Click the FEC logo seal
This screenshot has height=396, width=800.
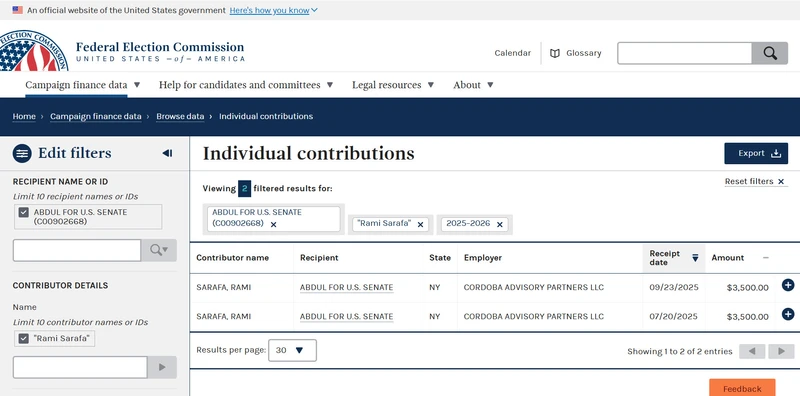click(x=33, y=51)
